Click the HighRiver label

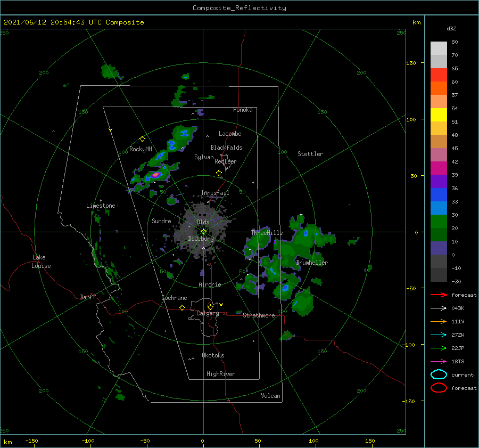[221, 374]
